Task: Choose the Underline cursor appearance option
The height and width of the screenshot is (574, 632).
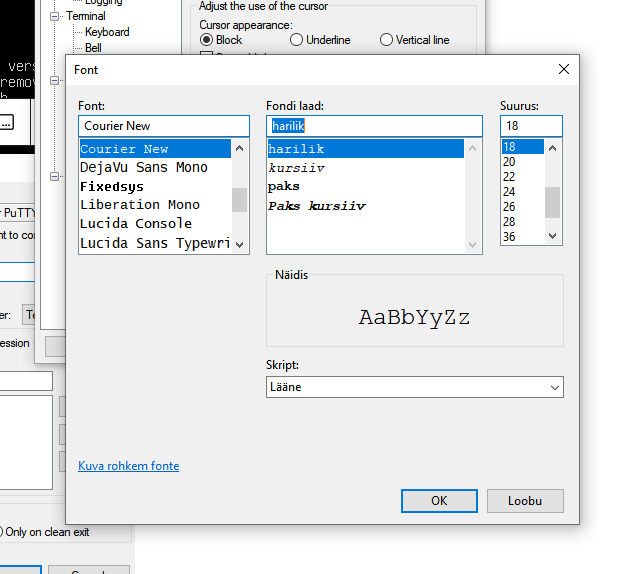Action: tap(297, 40)
